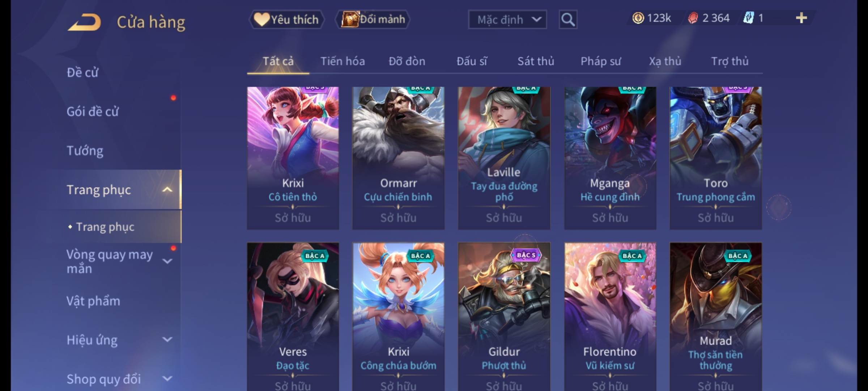Open Đổi mảnh fragment exchange chest
Viewport: 868px width, 391px height.
(x=373, y=20)
